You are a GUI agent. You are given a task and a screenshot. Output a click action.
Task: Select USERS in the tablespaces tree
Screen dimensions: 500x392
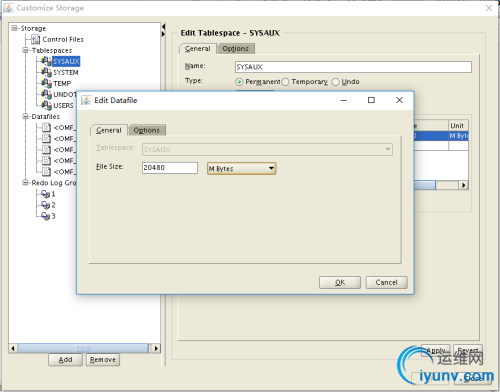(63, 105)
